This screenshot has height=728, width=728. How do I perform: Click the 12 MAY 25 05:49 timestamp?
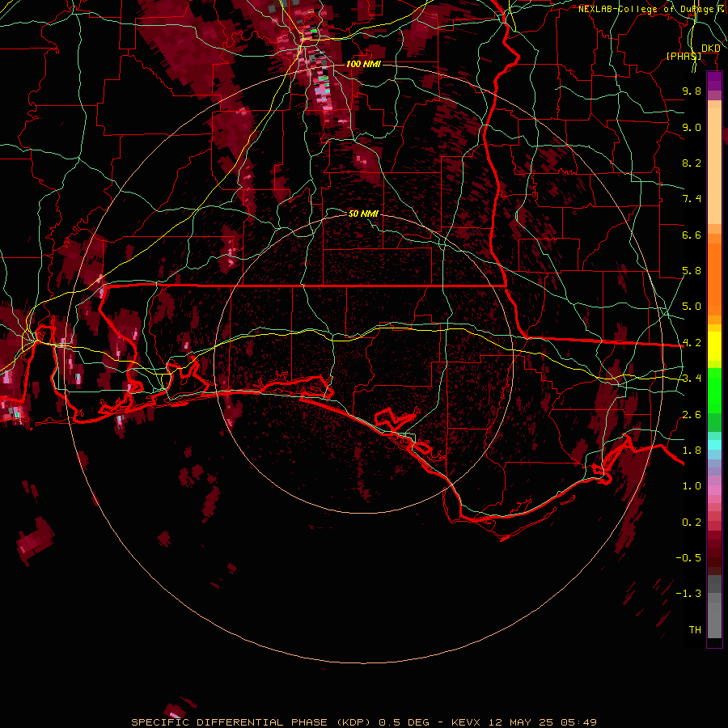(542, 722)
